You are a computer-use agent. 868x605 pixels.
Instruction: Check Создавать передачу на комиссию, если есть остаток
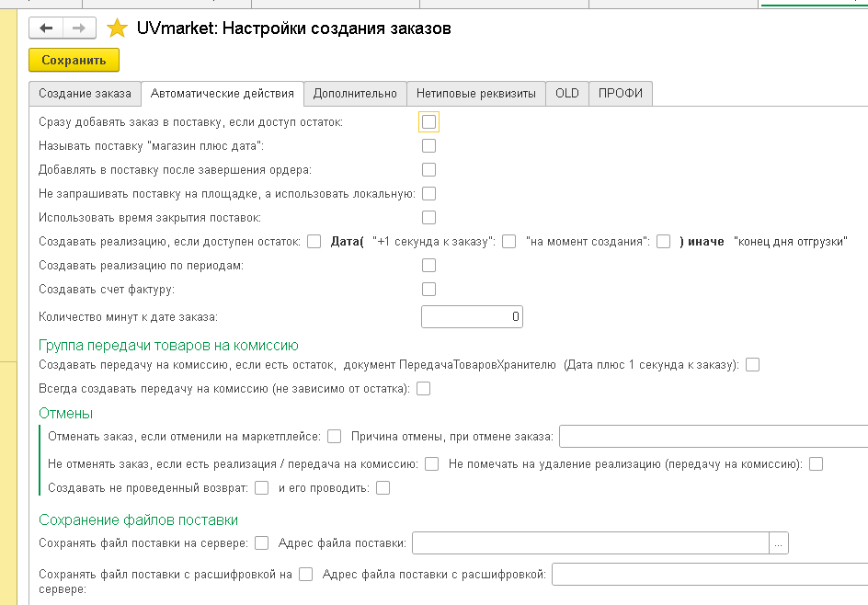click(x=752, y=365)
